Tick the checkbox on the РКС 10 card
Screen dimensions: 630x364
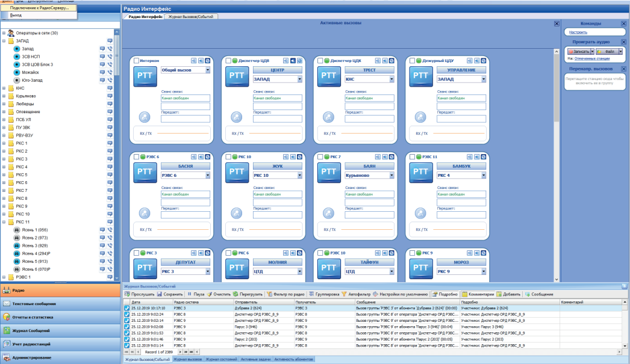(x=228, y=157)
